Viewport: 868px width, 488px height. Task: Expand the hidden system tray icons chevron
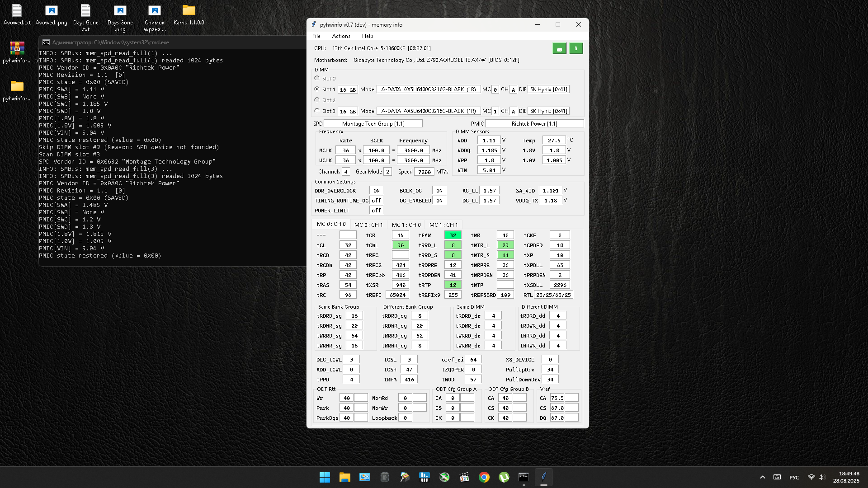click(763, 477)
